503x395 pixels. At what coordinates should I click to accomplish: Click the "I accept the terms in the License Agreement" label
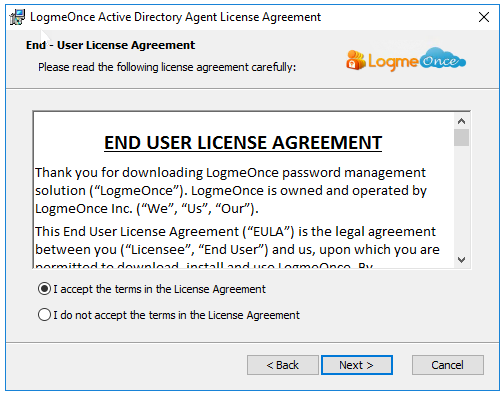pyautogui.click(x=160, y=289)
